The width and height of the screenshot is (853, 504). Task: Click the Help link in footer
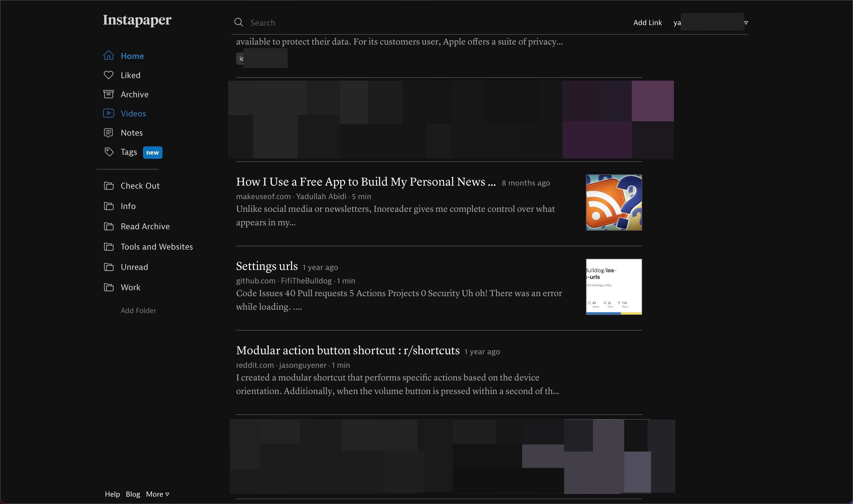[x=112, y=494]
